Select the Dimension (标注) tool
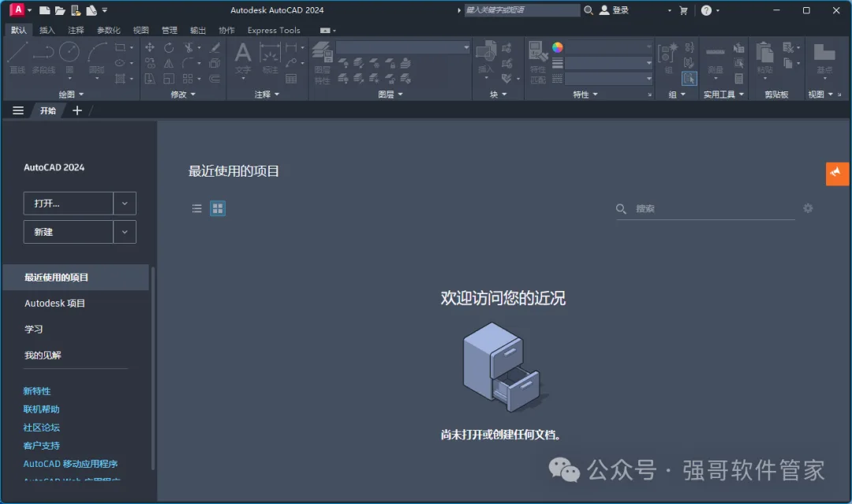The height and width of the screenshot is (504, 852). pos(270,58)
